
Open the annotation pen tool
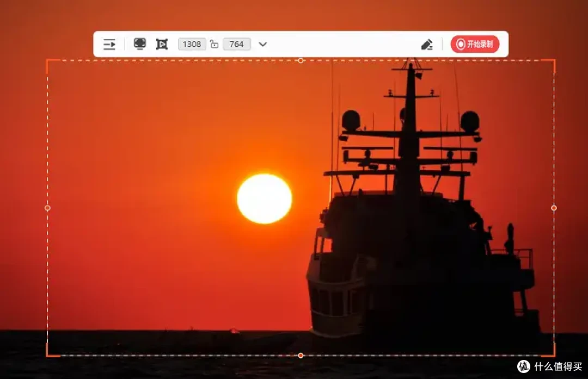427,45
